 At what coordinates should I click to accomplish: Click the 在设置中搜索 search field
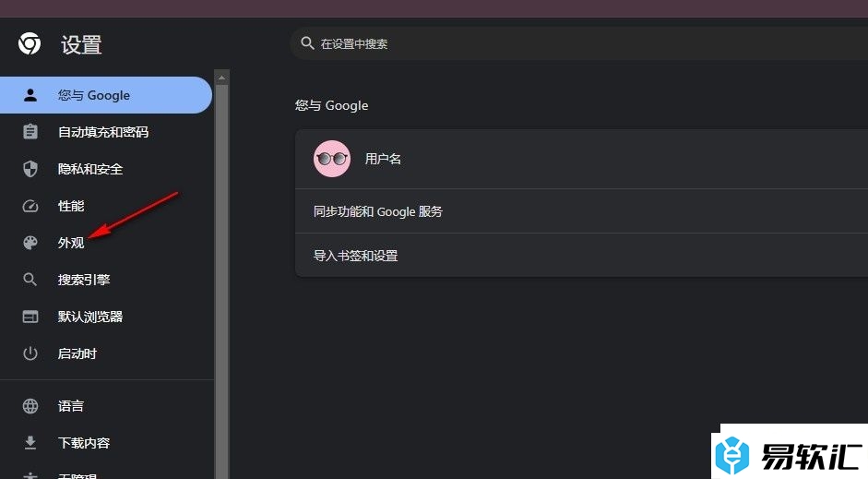coord(579,43)
